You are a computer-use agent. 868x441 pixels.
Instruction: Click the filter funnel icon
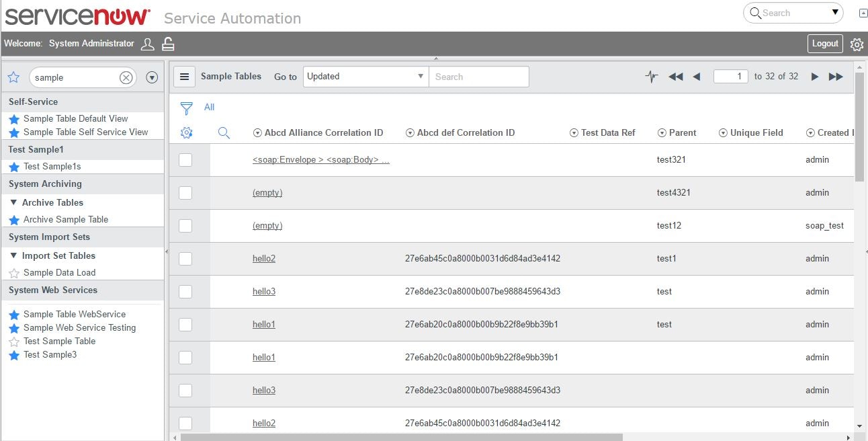[x=187, y=108]
